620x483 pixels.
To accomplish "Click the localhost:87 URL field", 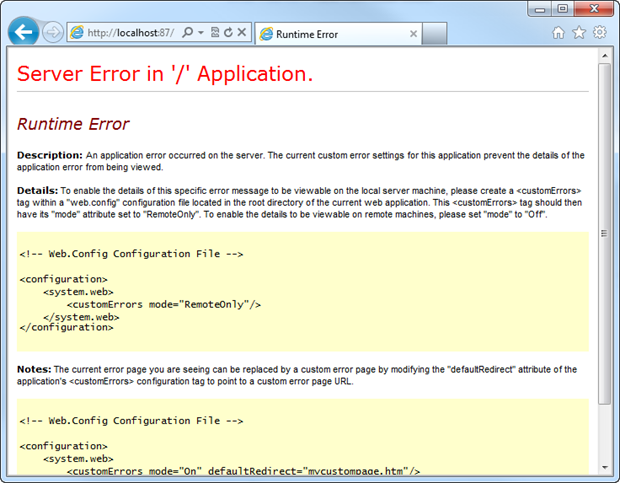I will (131, 33).
